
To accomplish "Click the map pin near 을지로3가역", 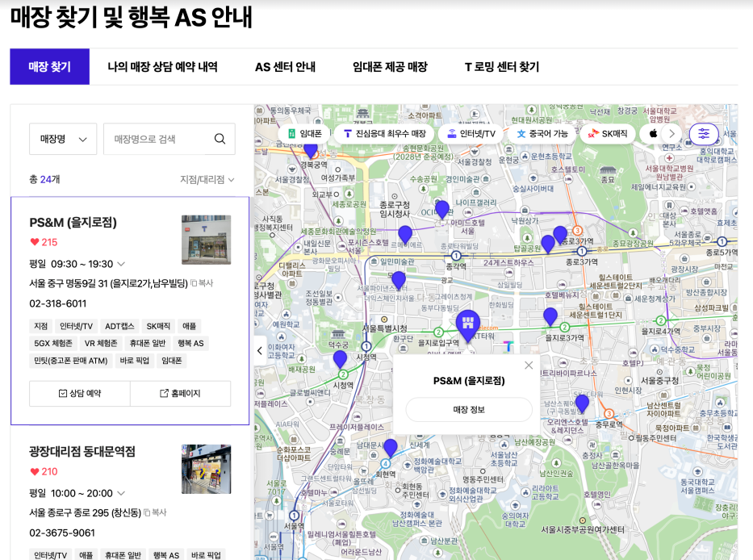I will [x=550, y=317].
